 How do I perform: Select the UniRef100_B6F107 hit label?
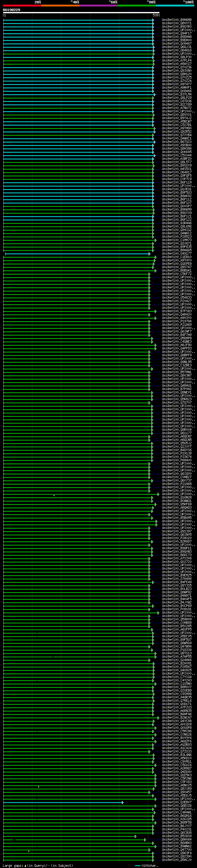point(177,203)
